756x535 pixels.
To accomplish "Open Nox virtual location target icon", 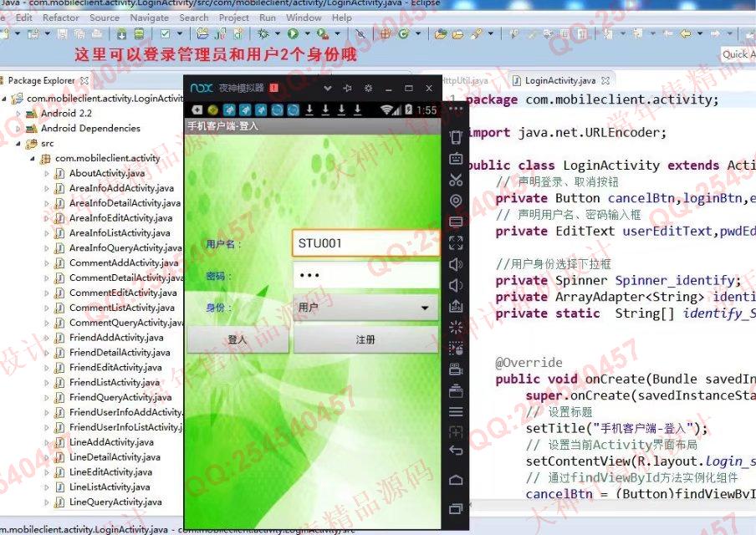I will (x=456, y=201).
